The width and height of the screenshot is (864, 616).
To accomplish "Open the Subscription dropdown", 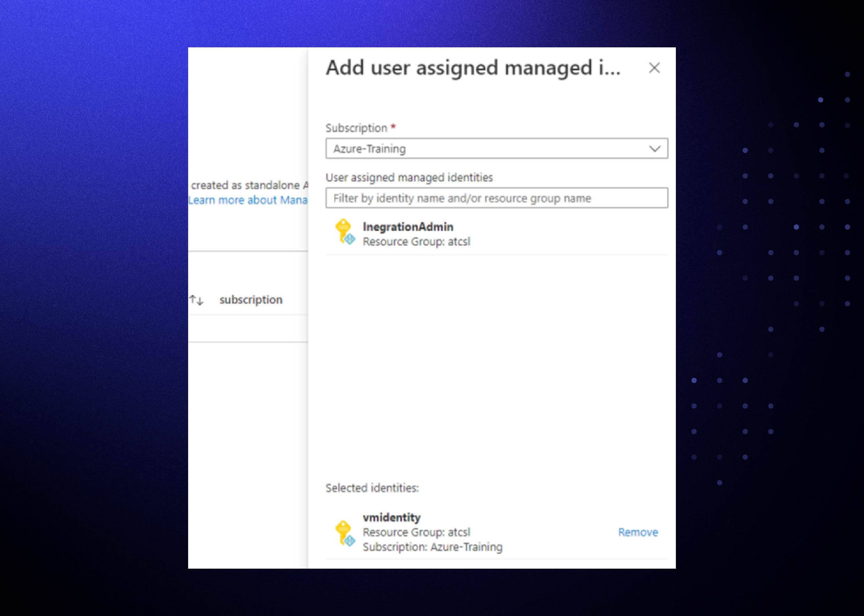I will [x=496, y=149].
